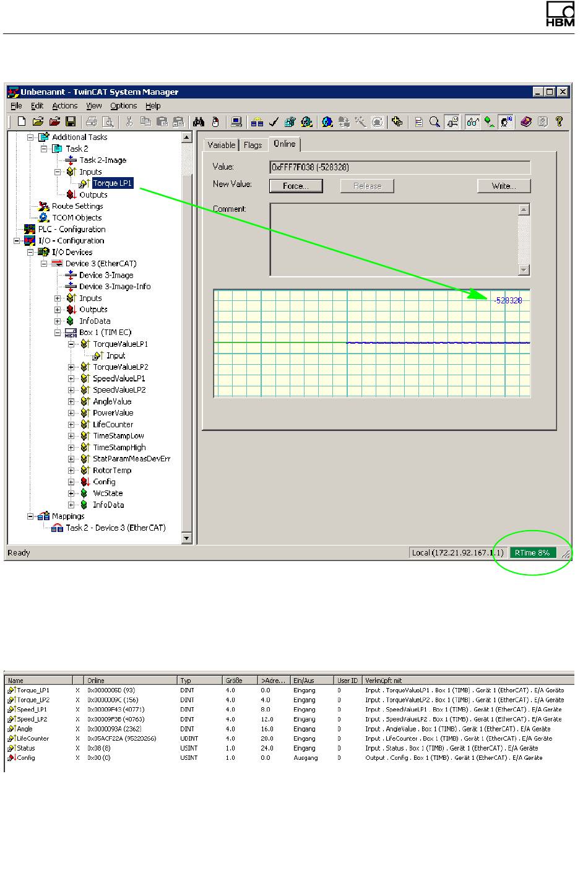Click the tree panel scroll-down arrow
The image size is (588, 875).
point(187,538)
